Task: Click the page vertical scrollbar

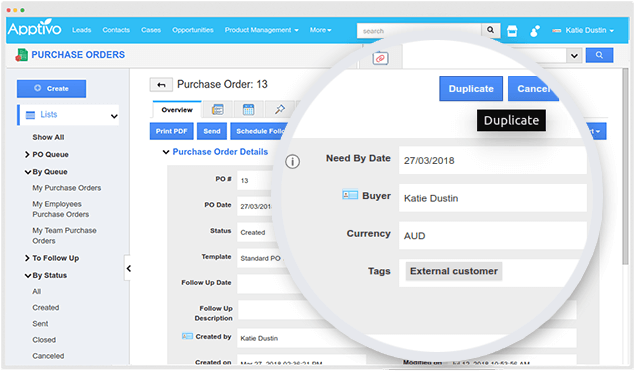Action: [625, 166]
